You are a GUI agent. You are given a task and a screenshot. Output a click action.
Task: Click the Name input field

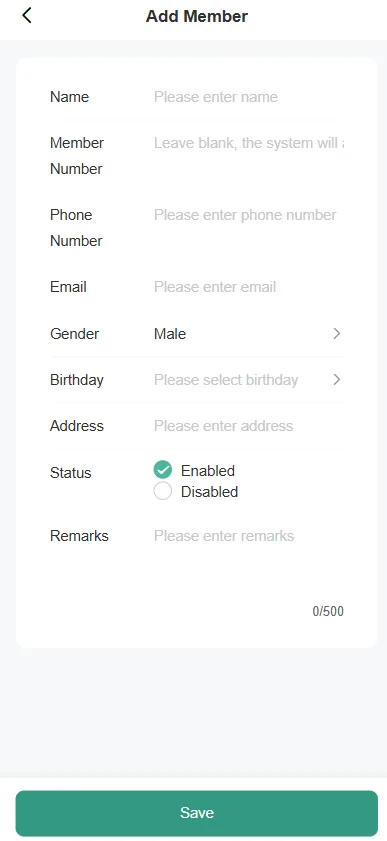pos(249,97)
